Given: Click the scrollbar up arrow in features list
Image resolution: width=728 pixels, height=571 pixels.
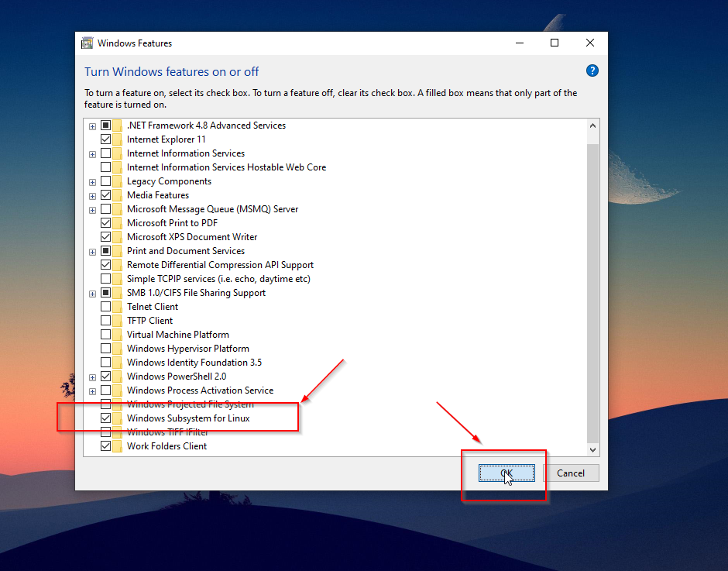Looking at the screenshot, I should coord(592,126).
